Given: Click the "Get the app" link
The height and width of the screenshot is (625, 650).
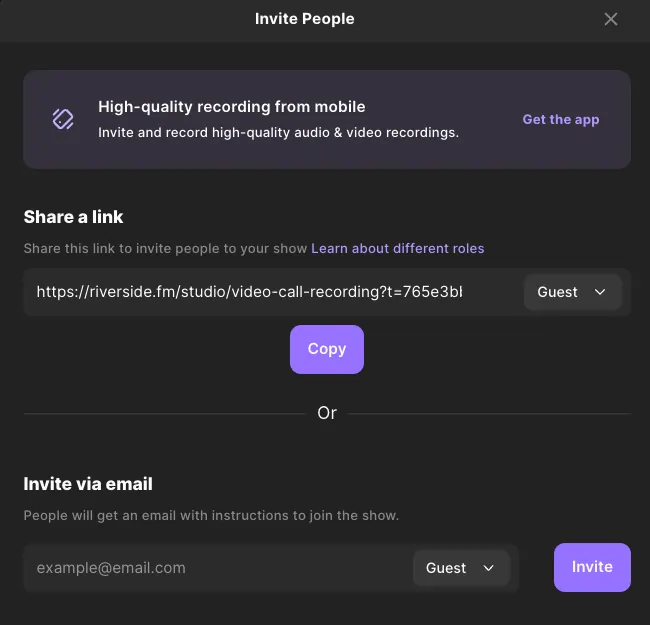Looking at the screenshot, I should (x=560, y=119).
